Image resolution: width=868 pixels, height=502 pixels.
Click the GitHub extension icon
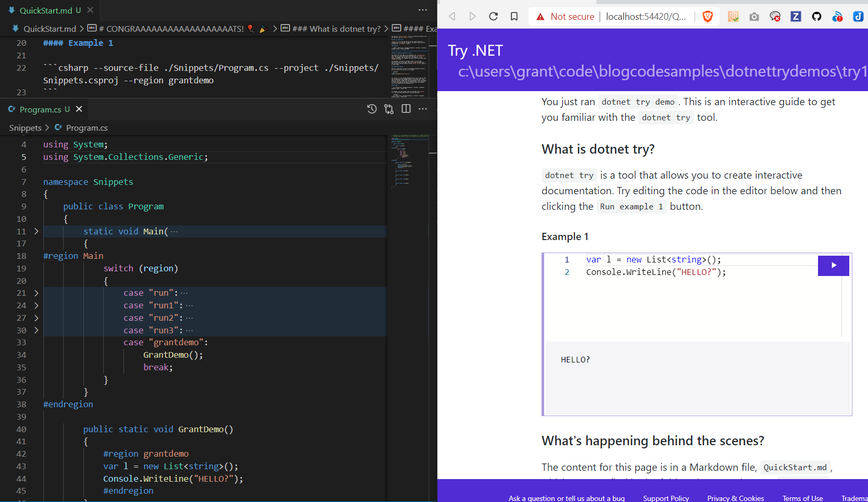[x=816, y=17]
